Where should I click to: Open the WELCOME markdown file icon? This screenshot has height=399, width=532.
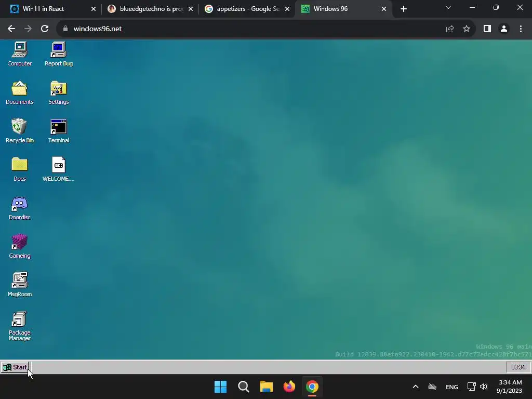click(59, 169)
